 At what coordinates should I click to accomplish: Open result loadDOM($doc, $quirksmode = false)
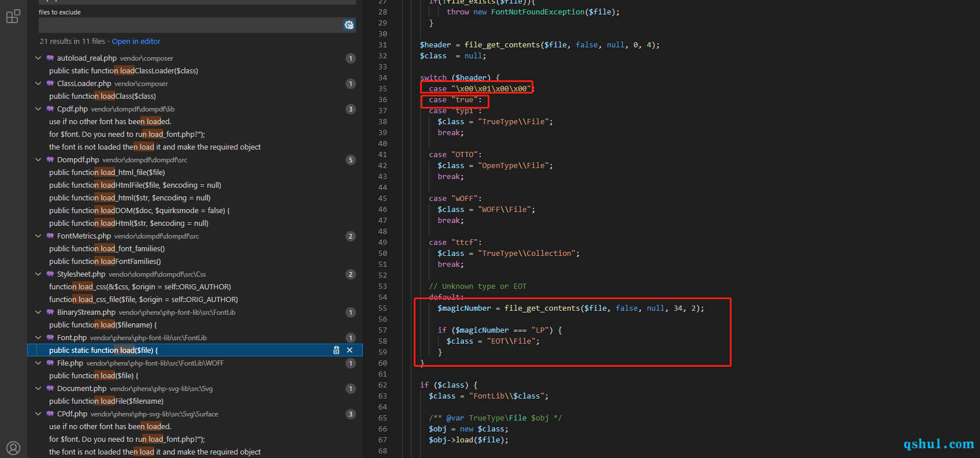click(x=195, y=210)
